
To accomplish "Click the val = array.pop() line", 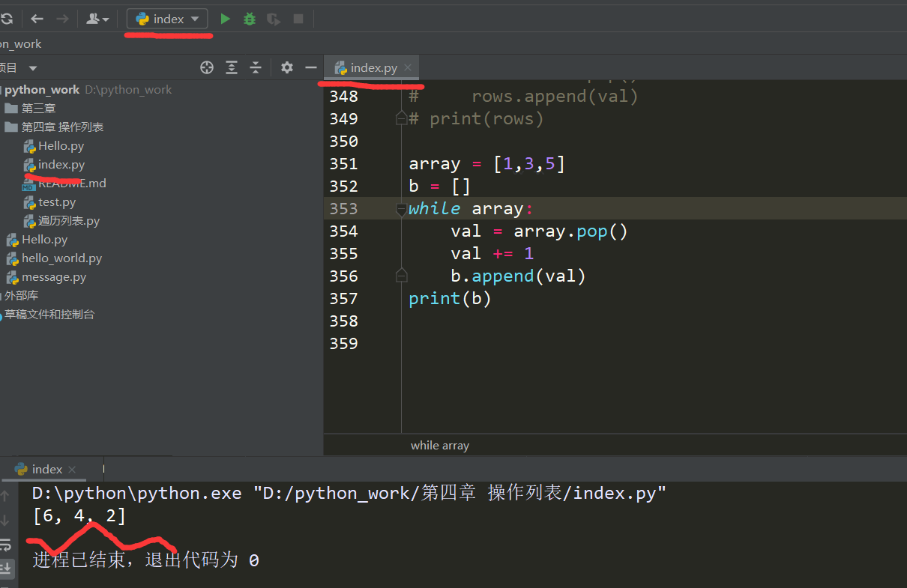I will coord(539,231).
